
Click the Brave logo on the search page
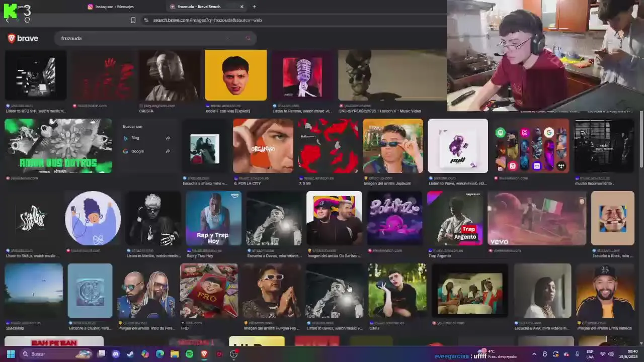pyautogui.click(x=23, y=38)
